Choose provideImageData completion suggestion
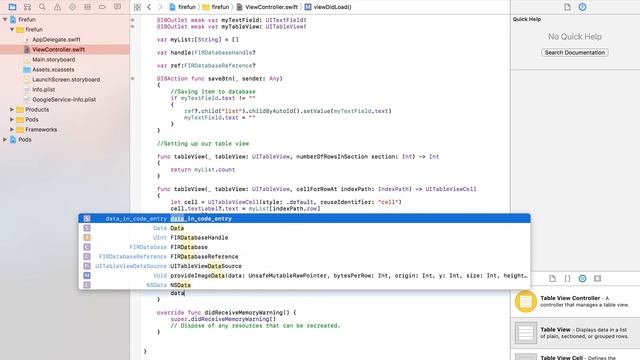The height and width of the screenshot is (360, 640). (304, 276)
